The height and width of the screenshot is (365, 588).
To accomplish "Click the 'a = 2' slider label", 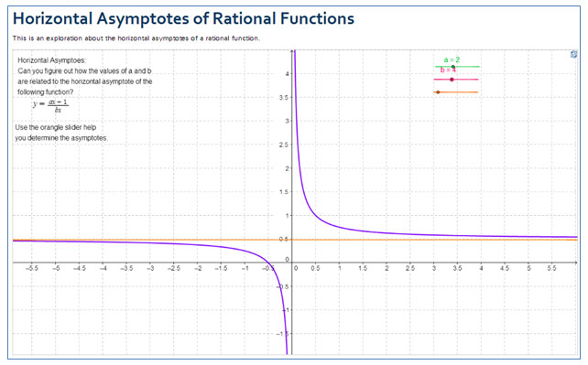I will tap(452, 59).
